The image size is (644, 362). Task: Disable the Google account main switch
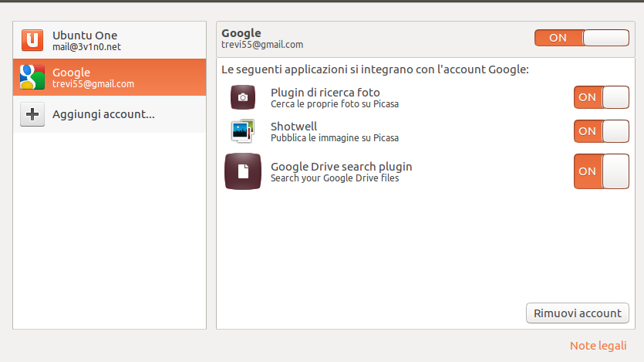tap(582, 38)
